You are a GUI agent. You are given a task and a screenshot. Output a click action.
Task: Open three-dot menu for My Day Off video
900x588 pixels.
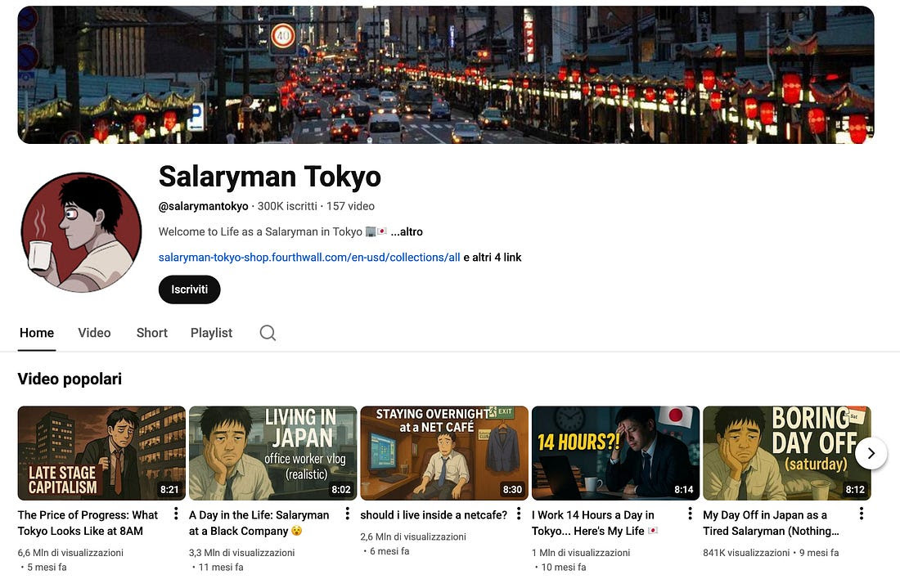coord(861,514)
